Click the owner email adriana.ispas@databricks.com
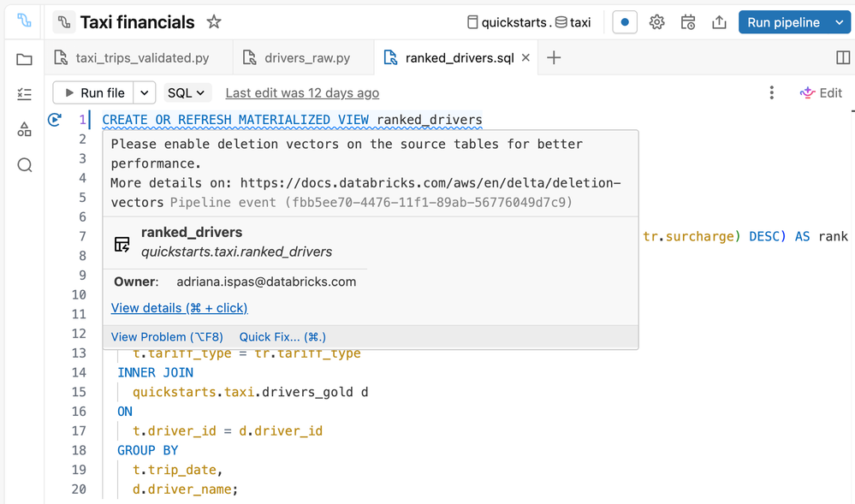 (x=266, y=282)
